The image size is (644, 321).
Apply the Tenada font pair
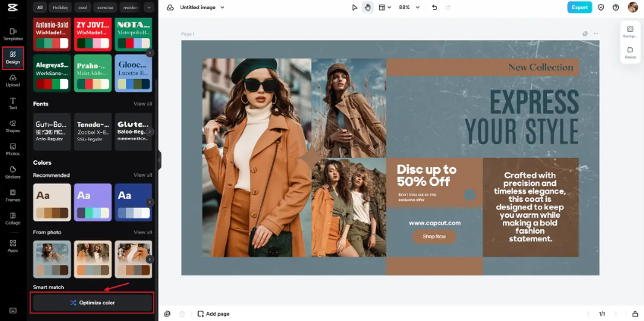93,132
